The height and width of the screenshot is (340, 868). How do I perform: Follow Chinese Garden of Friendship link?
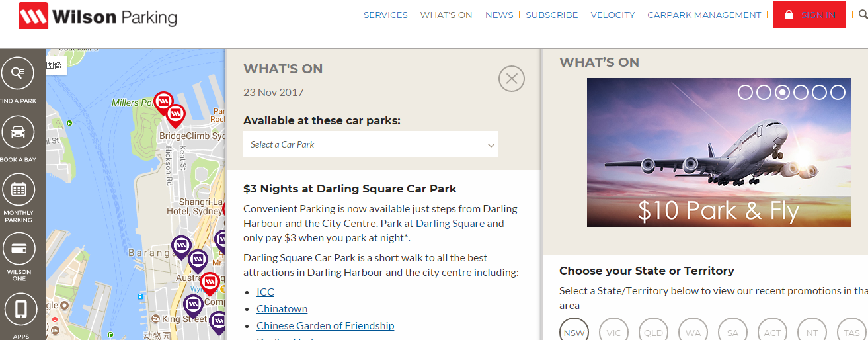325,325
